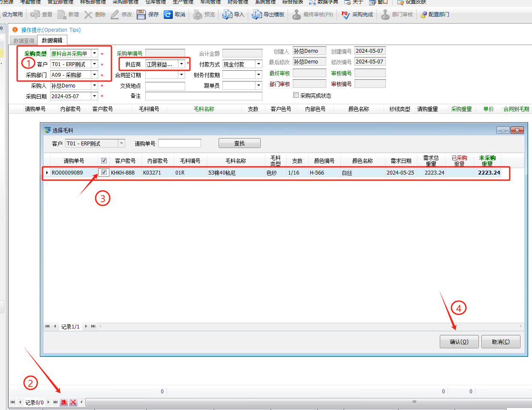Click the 取消(C) cancel button in dialog

[x=501, y=342]
